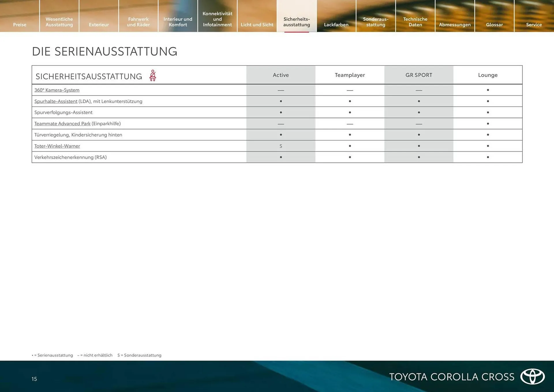
Task: Click the seatbelt safety icon
Action: (x=153, y=76)
